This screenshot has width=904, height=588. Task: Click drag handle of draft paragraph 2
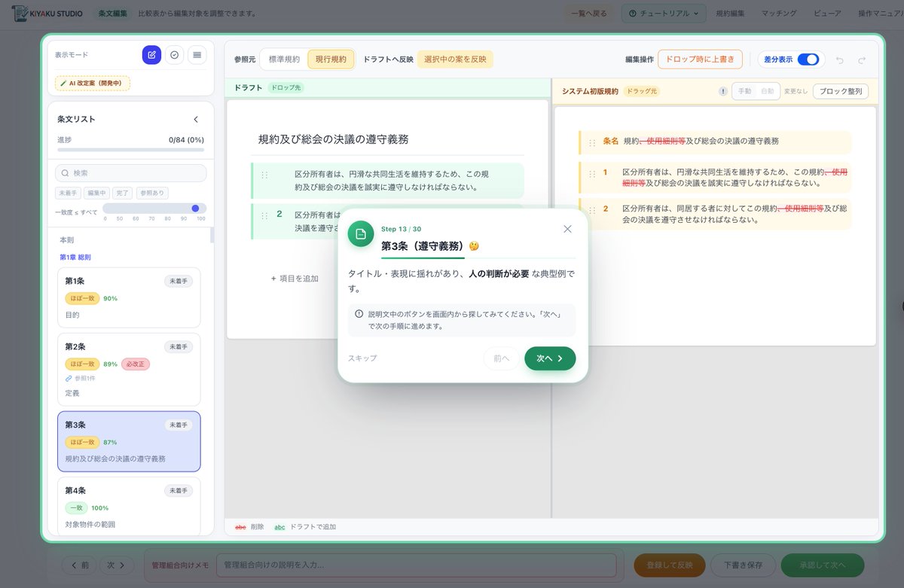point(264,215)
